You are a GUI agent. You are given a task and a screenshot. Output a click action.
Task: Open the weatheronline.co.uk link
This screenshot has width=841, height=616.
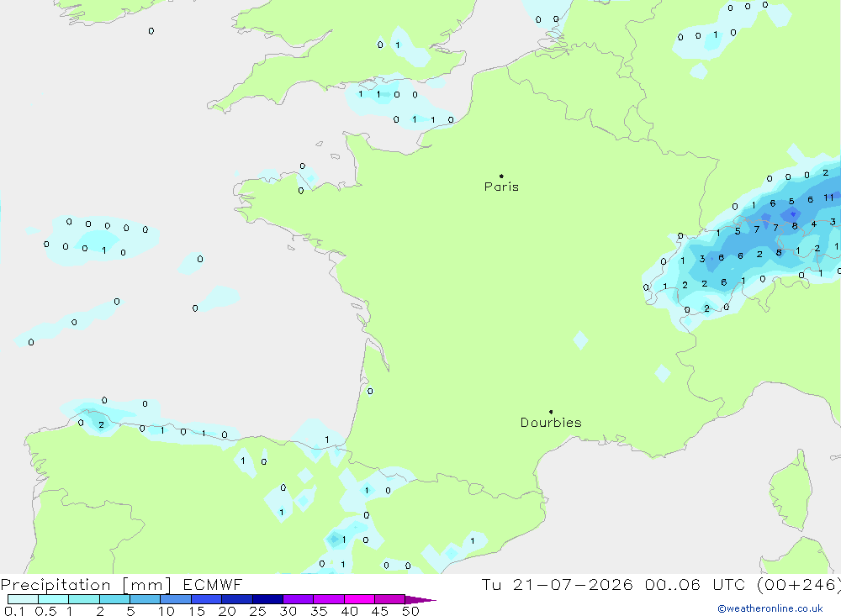770,608
